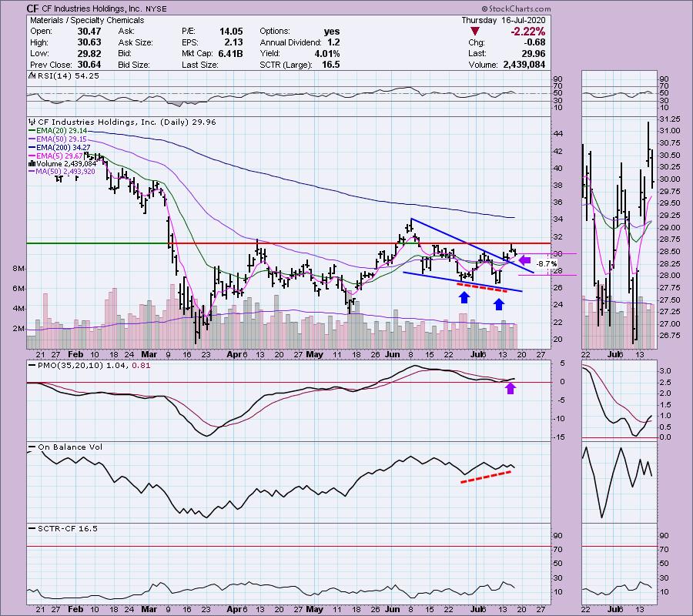This screenshot has height=616, width=693.
Task: Click the Prev Close value 30.64
Action: [x=89, y=65]
